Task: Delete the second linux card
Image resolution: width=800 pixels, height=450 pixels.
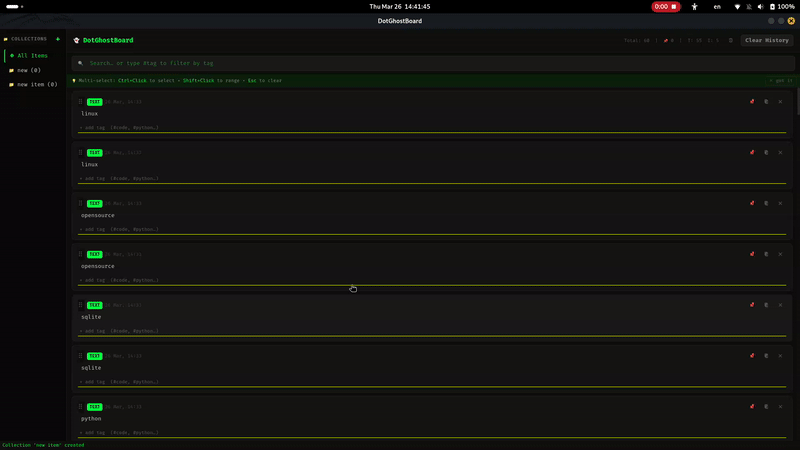Action: coord(780,153)
